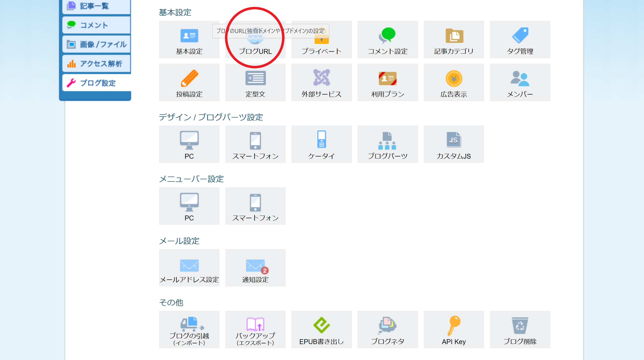
Task: Open ブログの引越 (インポート) tile
Action: point(189,329)
